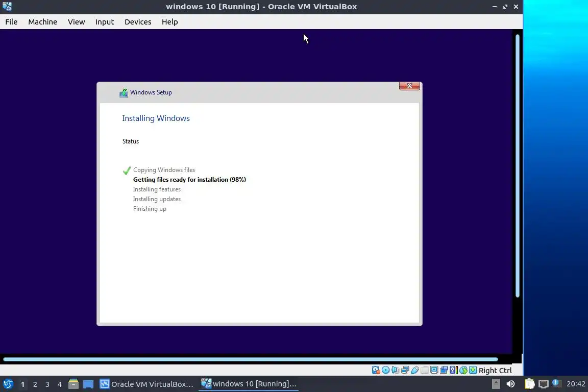Image resolution: width=588 pixels, height=392 pixels.
Task: Click the 'Installing updates' status line
Action: coord(157,199)
